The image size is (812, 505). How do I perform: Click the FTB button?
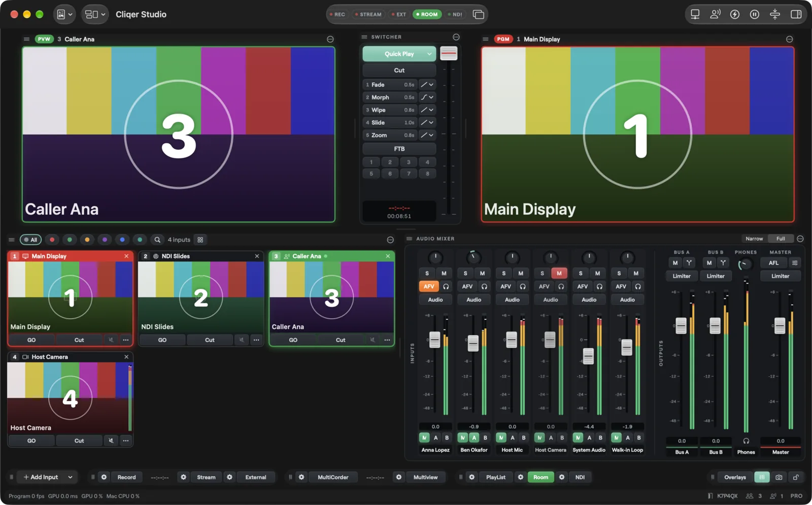pos(399,149)
